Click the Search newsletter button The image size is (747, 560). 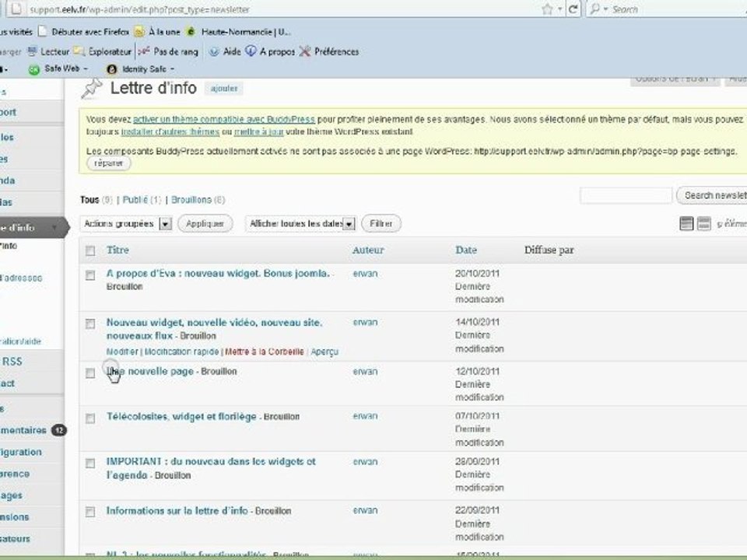click(x=712, y=195)
